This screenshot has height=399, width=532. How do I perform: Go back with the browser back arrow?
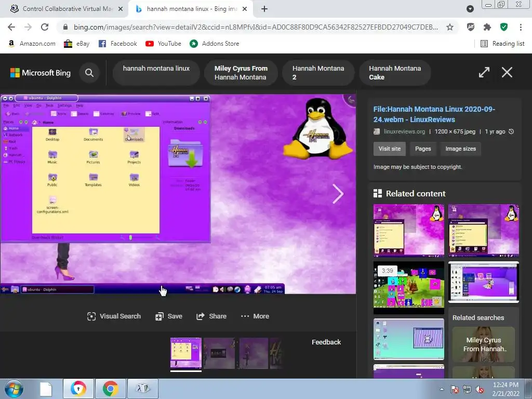11,27
